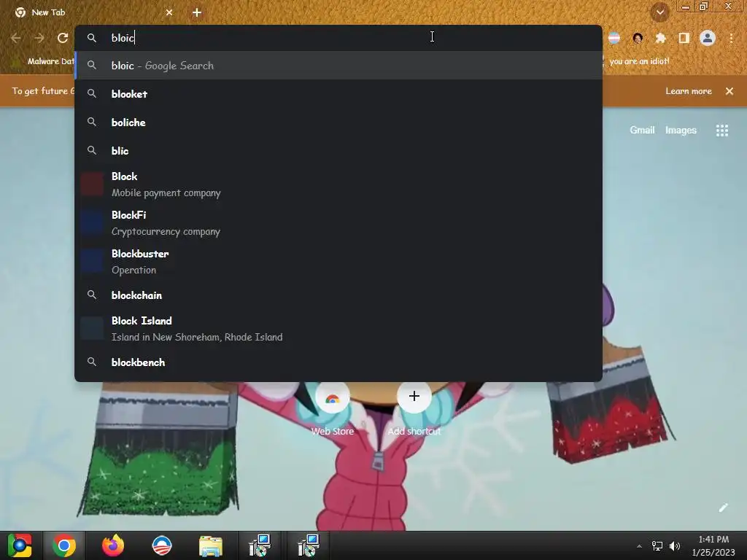Open the Start menu button
Screen dimensions: 747x560
click(x=20, y=545)
